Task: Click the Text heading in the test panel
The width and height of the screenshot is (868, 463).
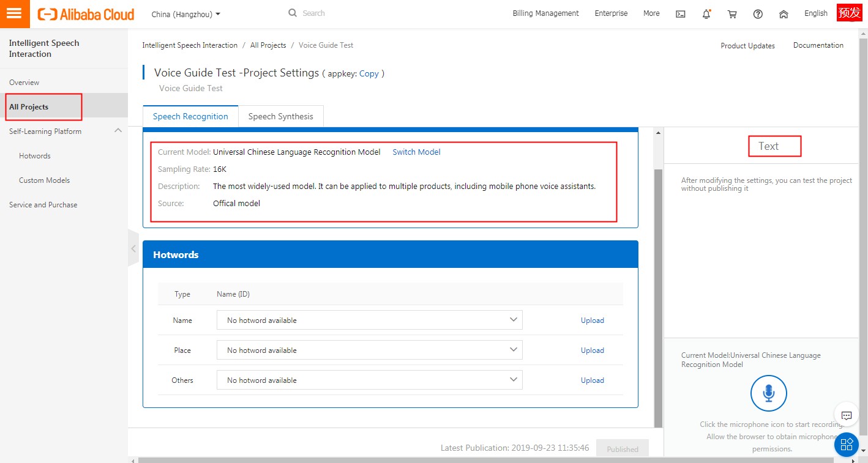Action: (768, 146)
